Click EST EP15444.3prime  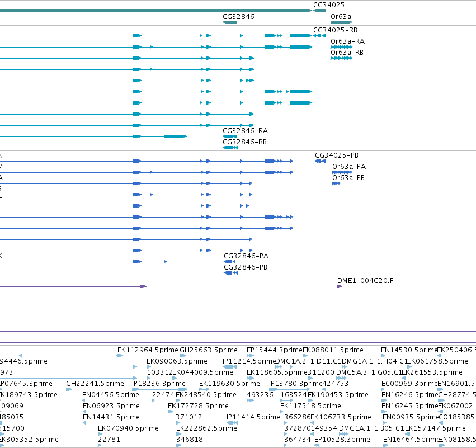(x=275, y=350)
